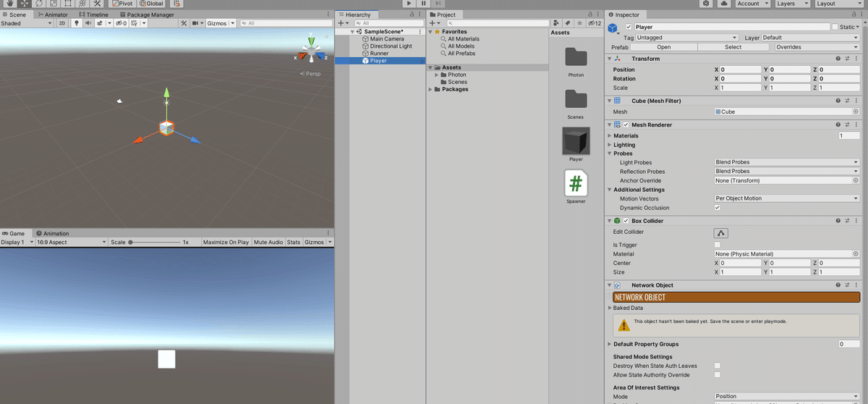The height and width of the screenshot is (404, 868).
Task: Open the Tag dropdown (Untagged)
Action: (x=687, y=38)
